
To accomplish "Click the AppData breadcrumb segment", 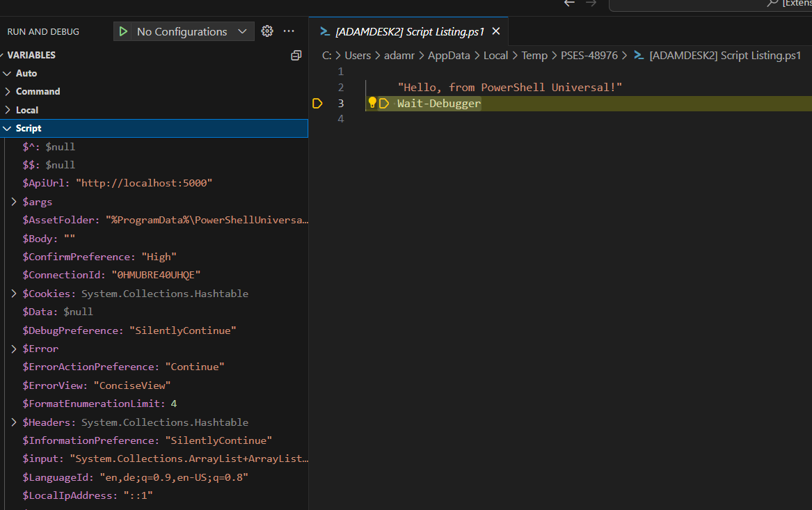I will tap(449, 56).
